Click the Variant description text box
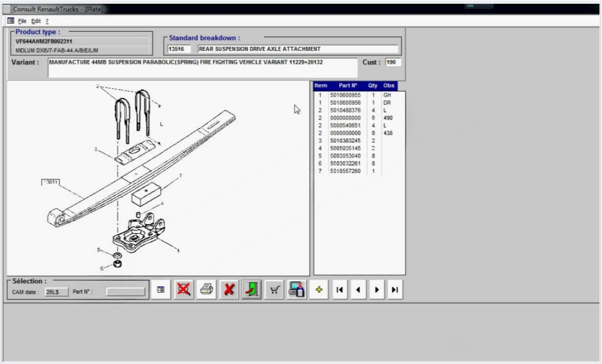This screenshot has width=602, height=364. [203, 67]
